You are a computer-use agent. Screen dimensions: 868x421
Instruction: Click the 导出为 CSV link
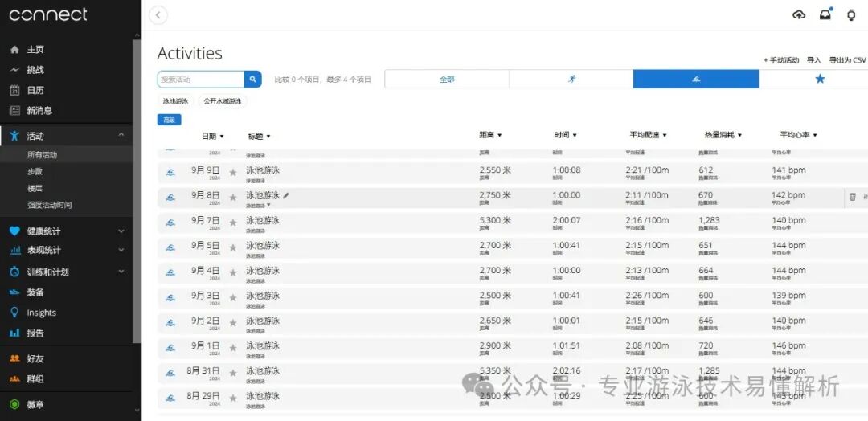coord(847,60)
